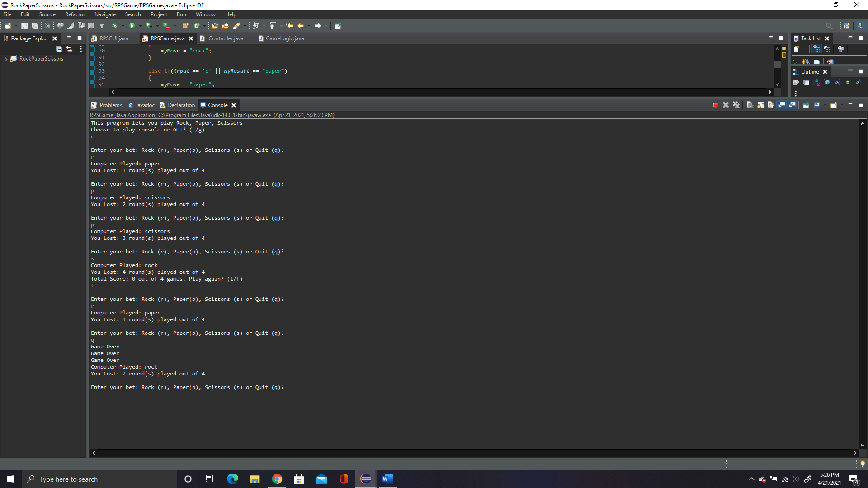Image resolution: width=868 pixels, height=488 pixels.
Task: Minimize the Package Explorer view
Action: [69, 38]
